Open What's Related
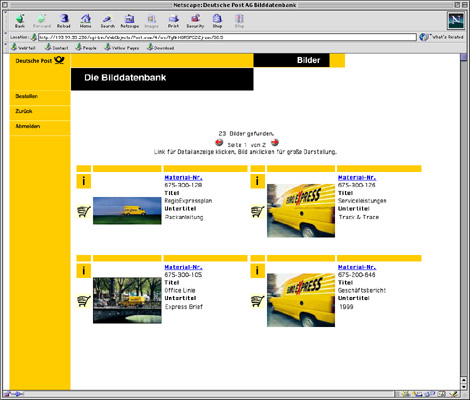Viewport: 470px width, 400px height. tap(442, 37)
